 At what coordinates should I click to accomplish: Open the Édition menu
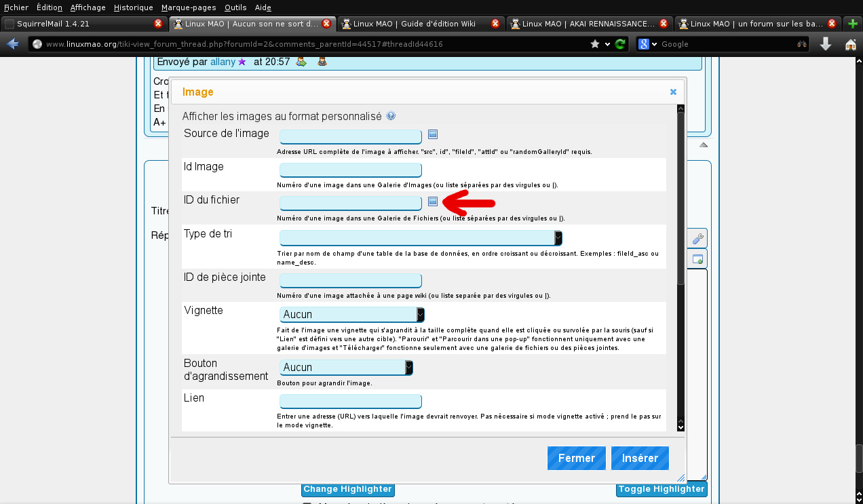coord(50,7)
